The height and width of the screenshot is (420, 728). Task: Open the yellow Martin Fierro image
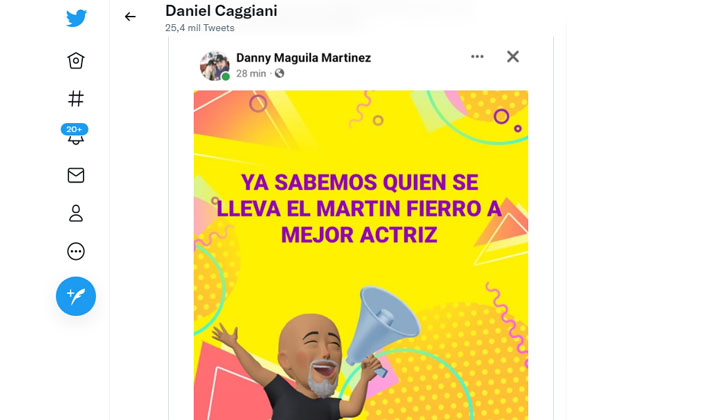[x=361, y=255]
